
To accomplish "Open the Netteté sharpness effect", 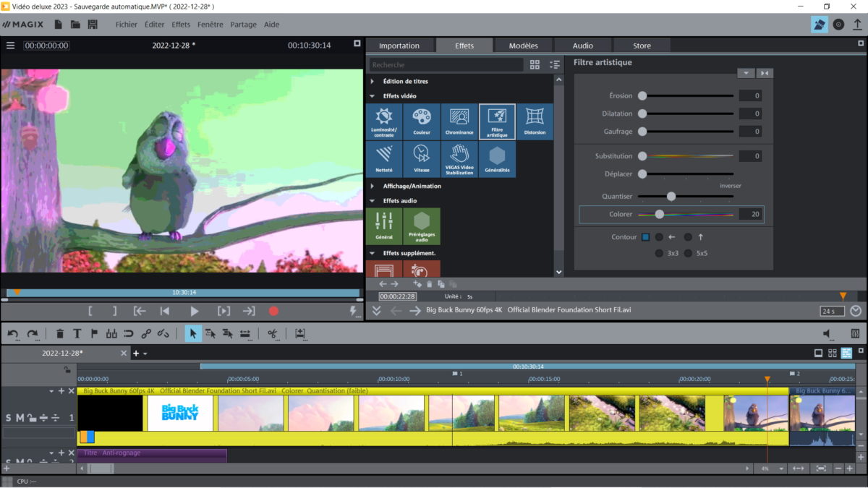I will tap(384, 159).
